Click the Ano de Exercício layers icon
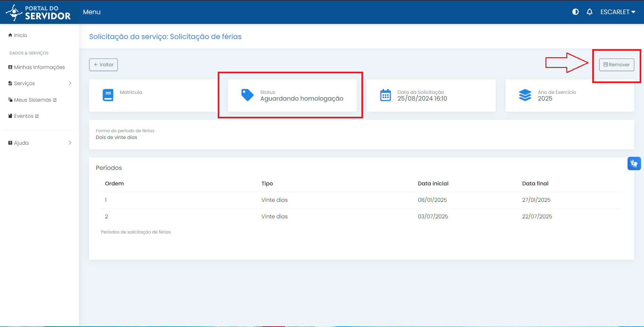644x327 pixels. [x=525, y=95]
